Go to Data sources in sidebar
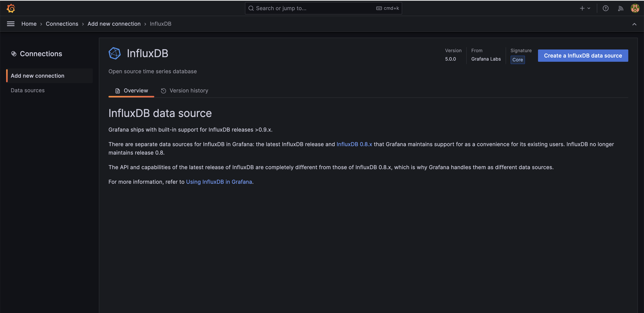Image resolution: width=644 pixels, height=313 pixels. click(x=27, y=90)
